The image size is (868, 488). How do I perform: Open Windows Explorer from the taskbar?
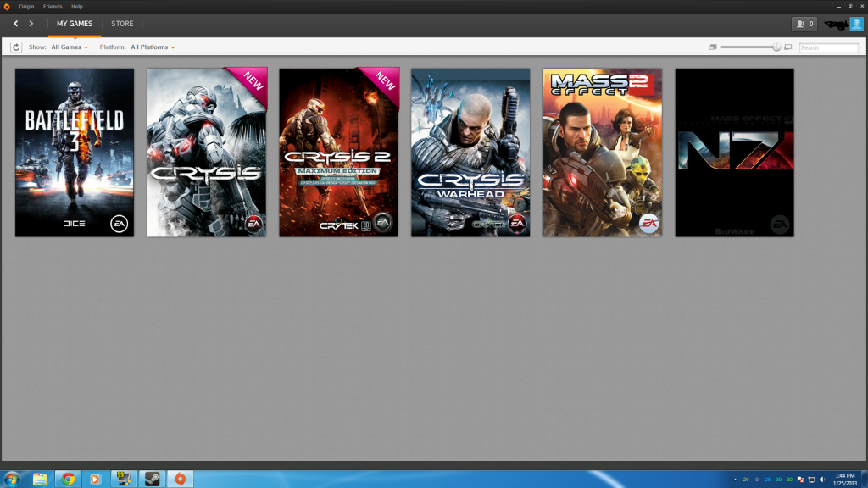point(40,480)
